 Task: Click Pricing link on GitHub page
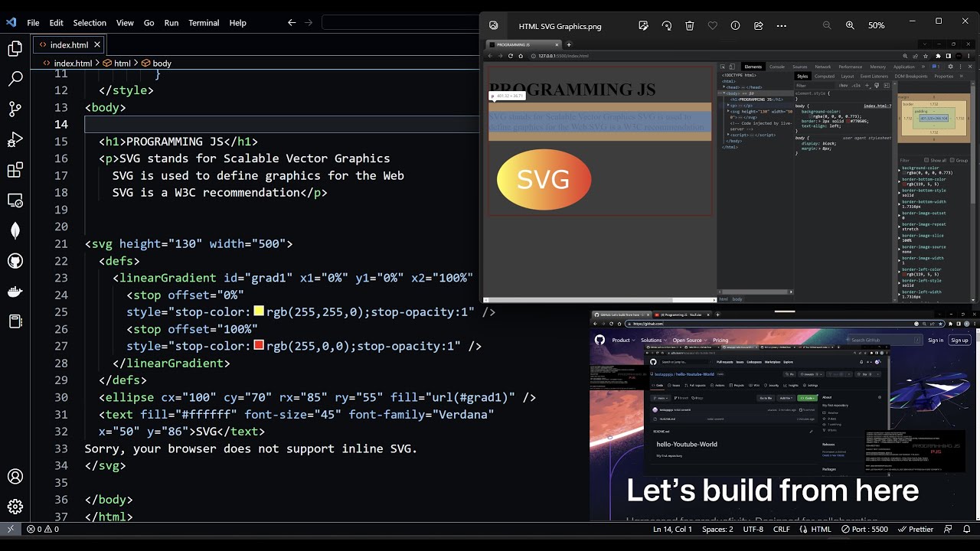click(720, 341)
